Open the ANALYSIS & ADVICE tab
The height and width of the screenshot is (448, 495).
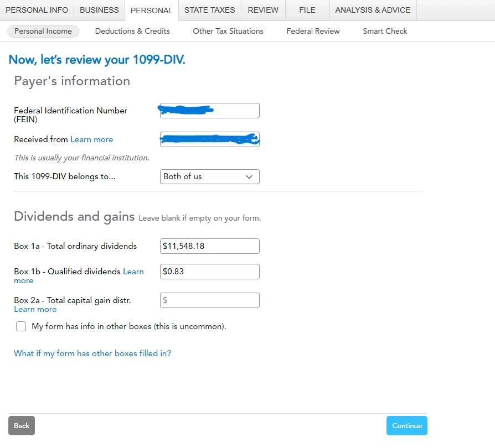(373, 10)
